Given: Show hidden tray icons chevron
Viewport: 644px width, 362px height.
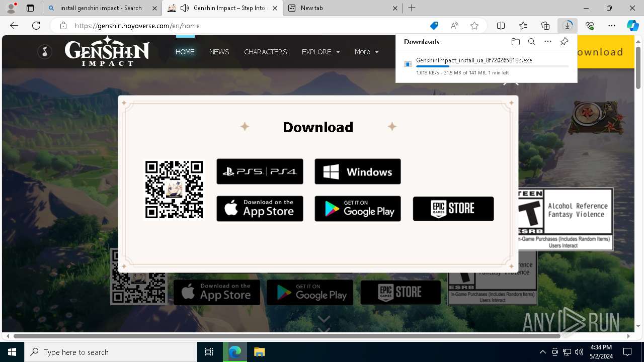Looking at the screenshot, I should pyautogui.click(x=542, y=352).
